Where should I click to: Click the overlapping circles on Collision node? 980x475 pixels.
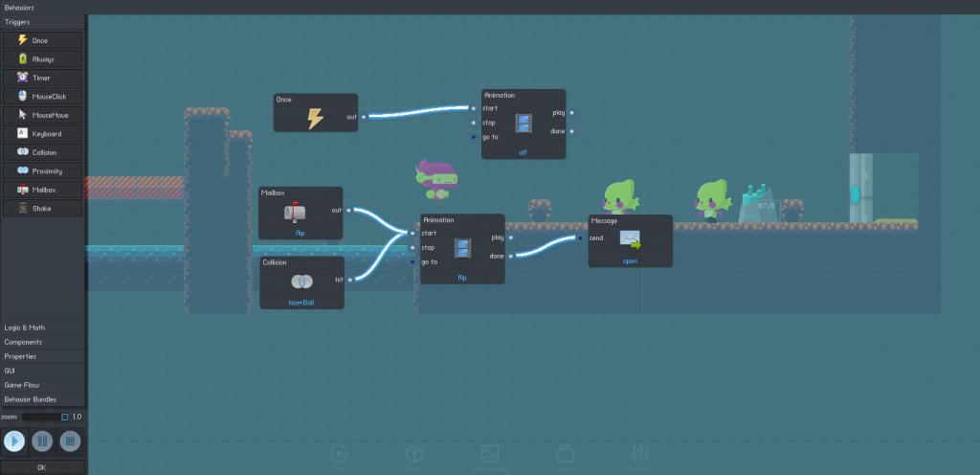301,282
